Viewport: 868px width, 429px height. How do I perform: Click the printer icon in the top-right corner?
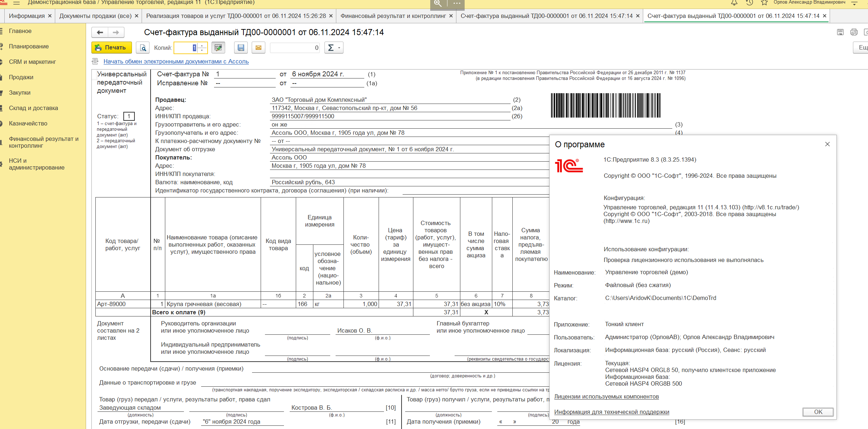854,32
